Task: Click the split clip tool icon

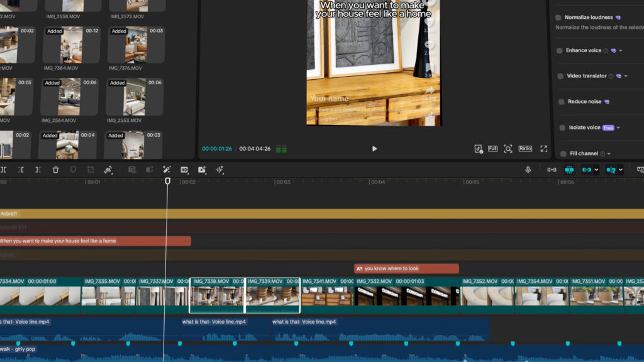Action: (3, 170)
